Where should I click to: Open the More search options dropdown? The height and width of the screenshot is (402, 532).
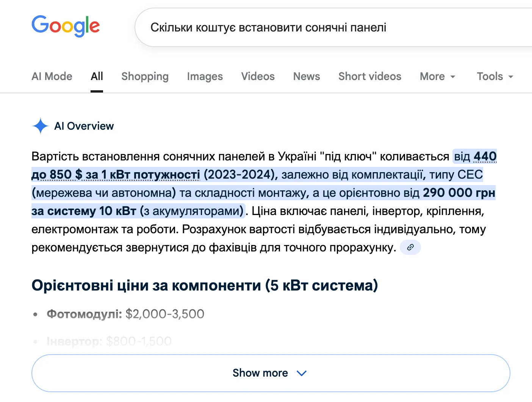coord(437,77)
